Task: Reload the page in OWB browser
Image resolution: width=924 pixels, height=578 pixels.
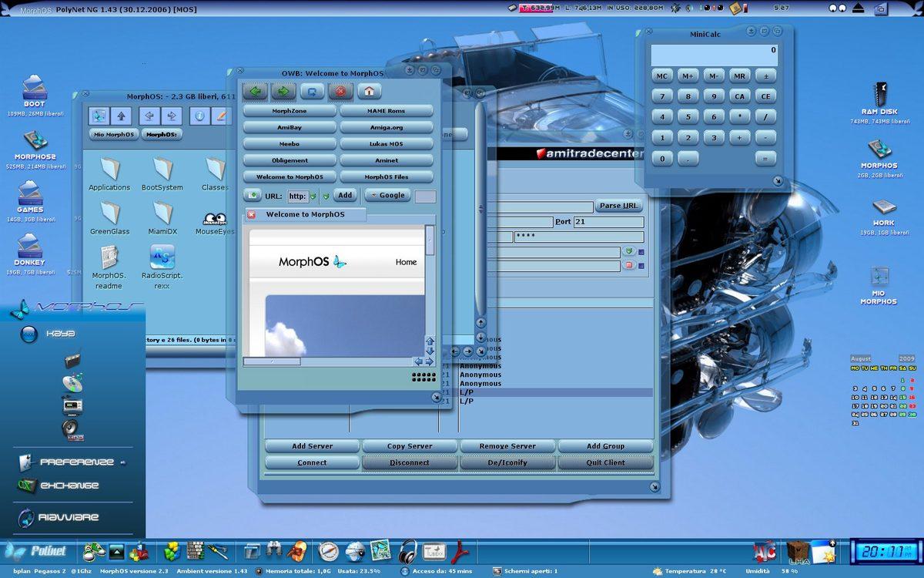Action: pos(313,92)
